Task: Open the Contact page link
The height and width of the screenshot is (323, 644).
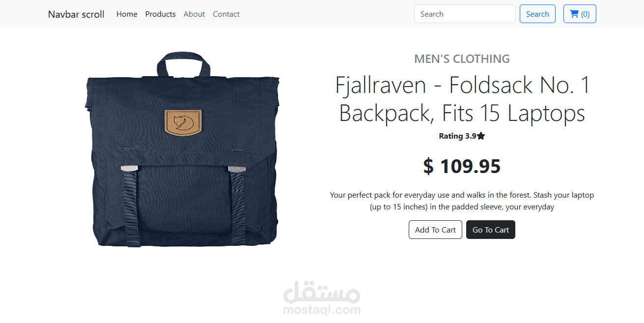Action: (x=226, y=14)
